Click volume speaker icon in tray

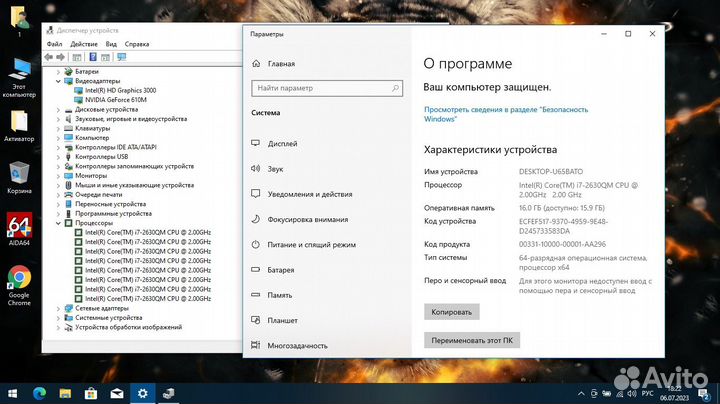(x=632, y=393)
